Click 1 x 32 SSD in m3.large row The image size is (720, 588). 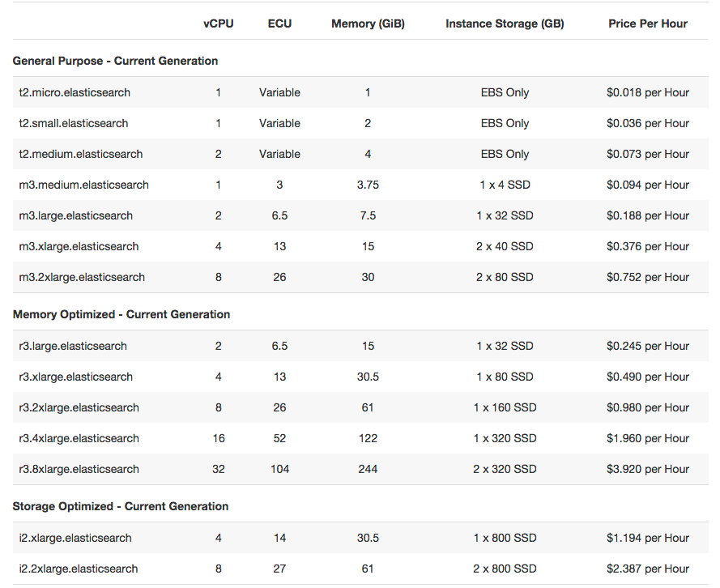505,215
